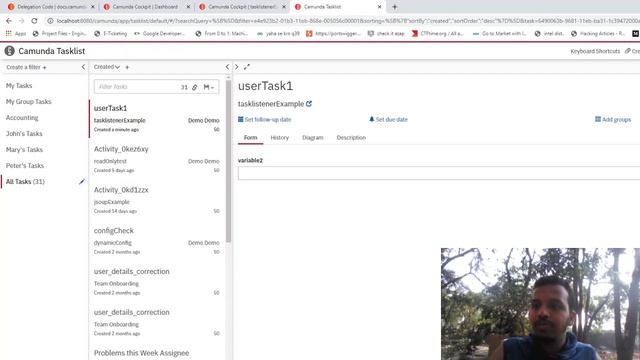Click the variable2 input field
Image resolution: width=640 pixels, height=360 pixels.
[x=439, y=173]
